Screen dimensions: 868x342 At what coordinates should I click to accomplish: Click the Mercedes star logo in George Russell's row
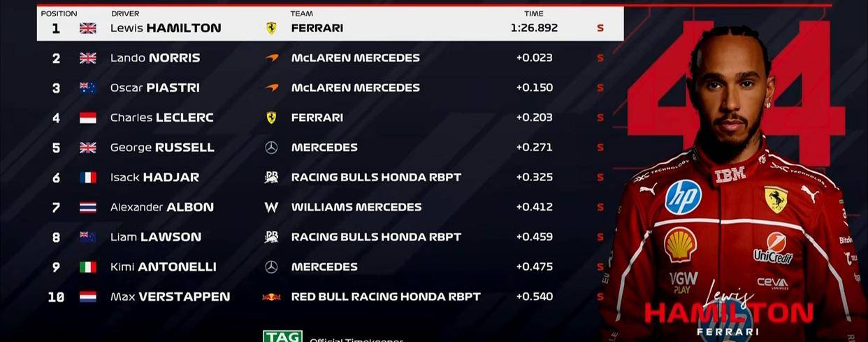(271, 148)
